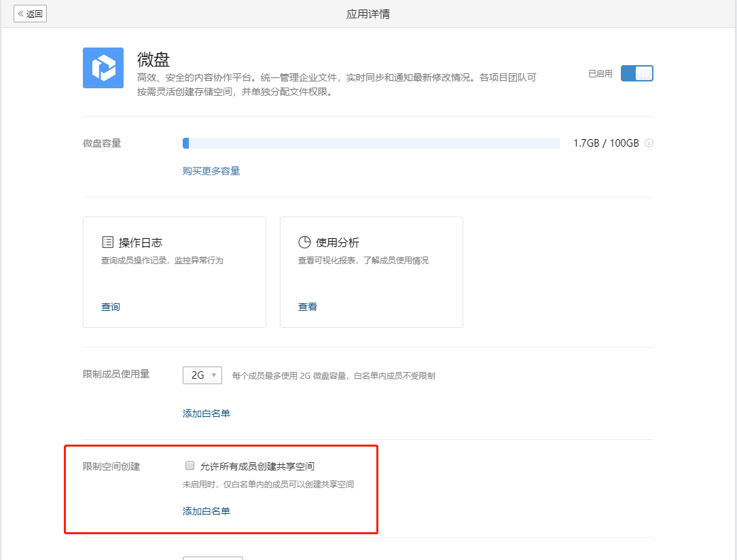The image size is (737, 560).
Task: Click 添加白名单 under 限制空间创建
Action: click(x=206, y=511)
